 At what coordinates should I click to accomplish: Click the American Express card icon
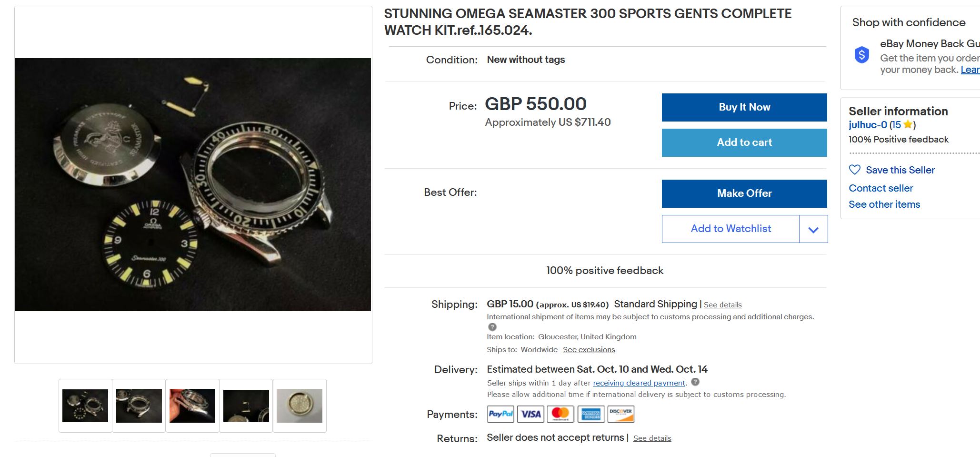click(590, 414)
